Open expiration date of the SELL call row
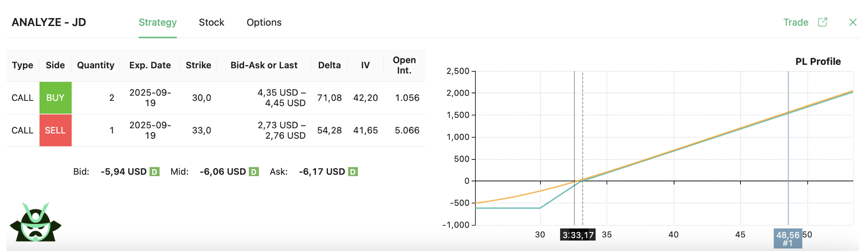Viewport: 868px width, 251px height. pos(150,130)
